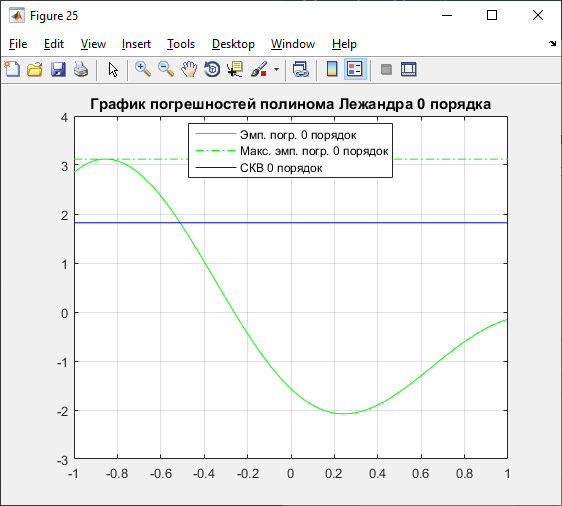Image resolution: width=562 pixels, height=506 pixels.
Task: Activate the Rotate 3D tool
Action: pos(212,69)
